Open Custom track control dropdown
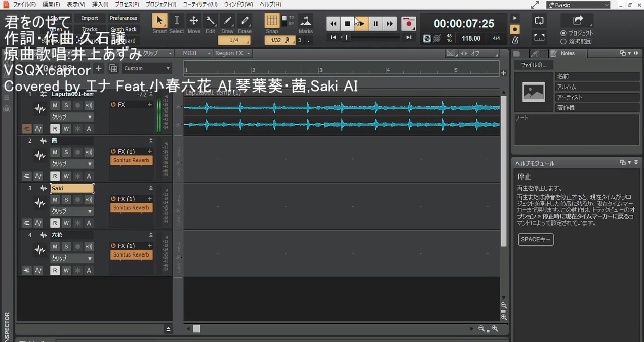Screen dimensions: 644x342 (x=147, y=68)
